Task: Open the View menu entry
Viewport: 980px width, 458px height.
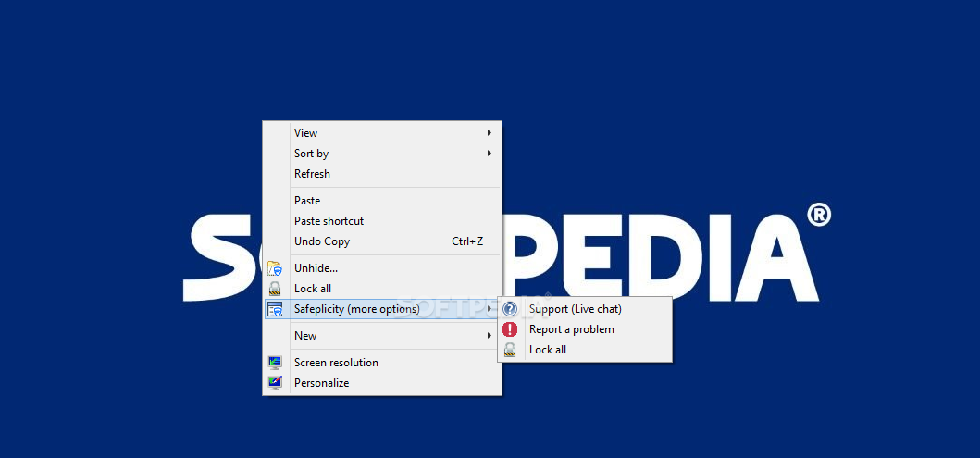Action: (382, 133)
